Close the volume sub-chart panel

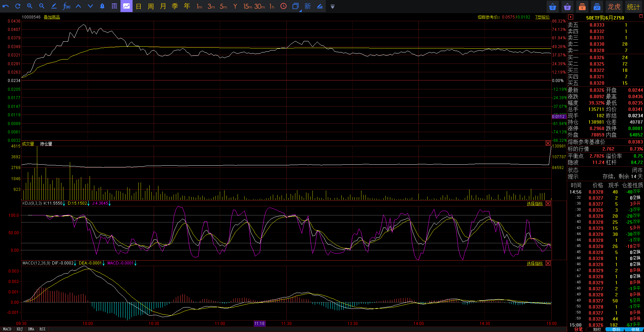pos(548,143)
